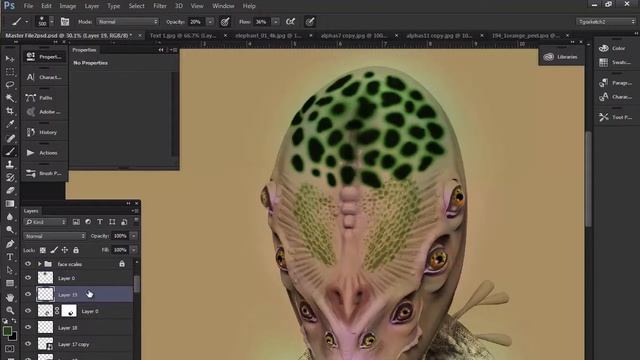
Task: Select the Healing Brush tool
Action: [x=10, y=138]
